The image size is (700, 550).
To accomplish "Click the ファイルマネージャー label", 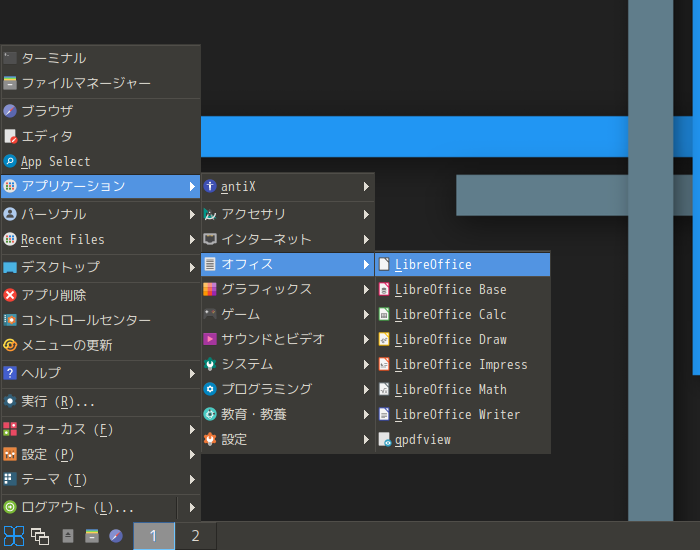I will click(86, 83).
